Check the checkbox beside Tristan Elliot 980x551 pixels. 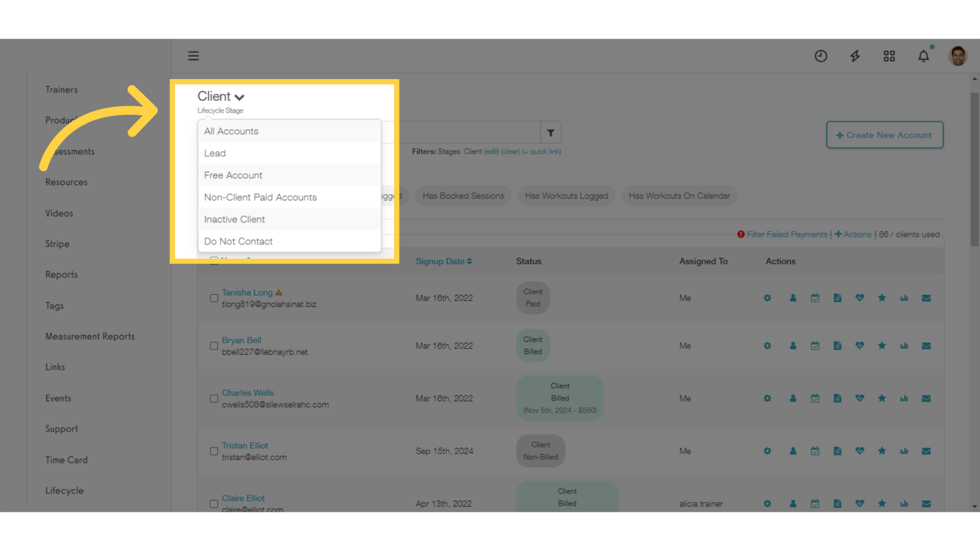pyautogui.click(x=214, y=451)
